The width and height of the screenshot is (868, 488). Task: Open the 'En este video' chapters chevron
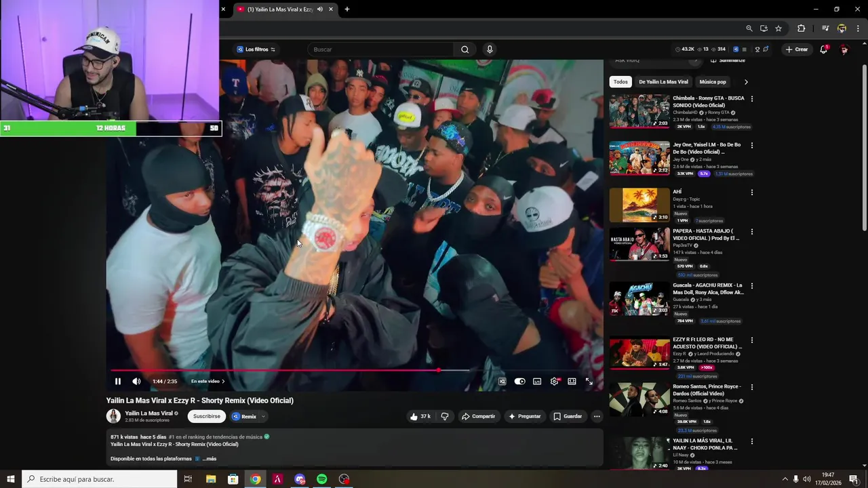223,381
